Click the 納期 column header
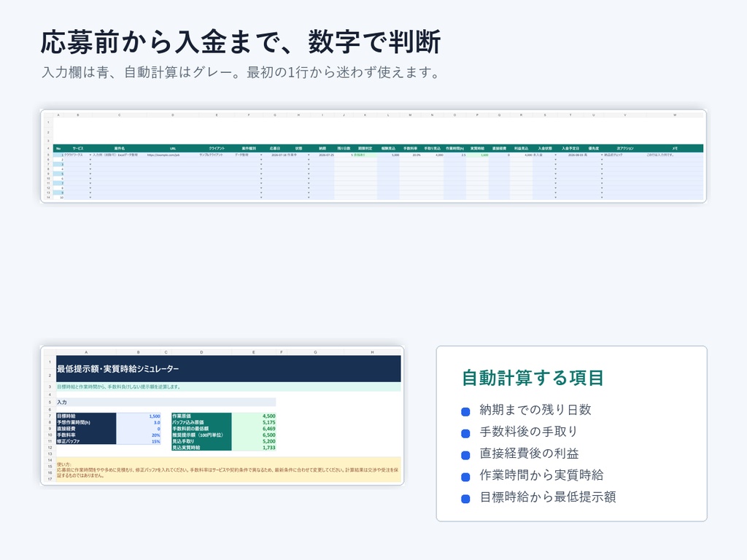Image resolution: width=747 pixels, height=560 pixels. (322, 149)
